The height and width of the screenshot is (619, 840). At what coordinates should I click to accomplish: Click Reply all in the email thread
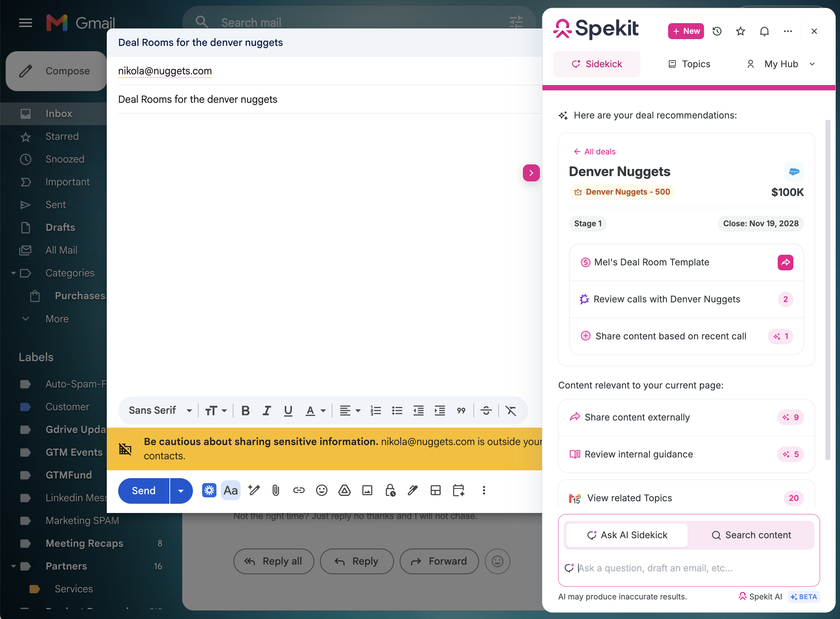274,561
